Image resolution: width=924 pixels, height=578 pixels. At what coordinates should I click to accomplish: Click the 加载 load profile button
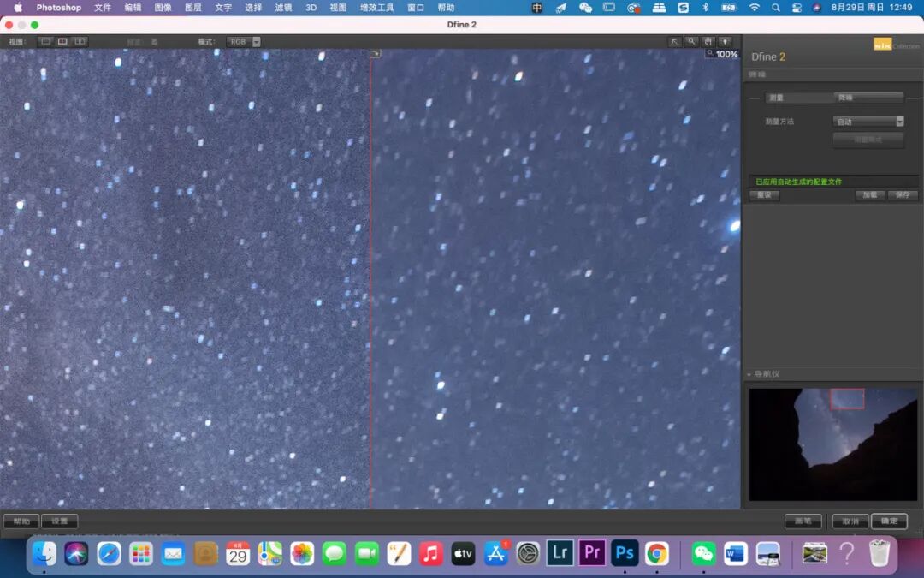[x=870, y=195]
